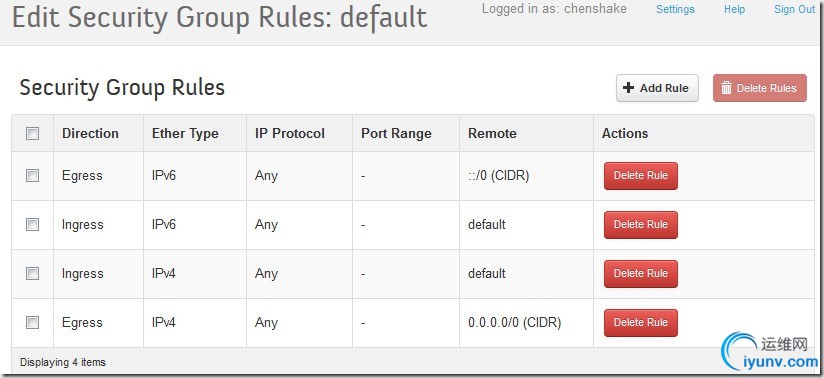Viewport: 824px width, 378px height.
Task: Sign Out of the dashboard
Action: click(x=795, y=9)
